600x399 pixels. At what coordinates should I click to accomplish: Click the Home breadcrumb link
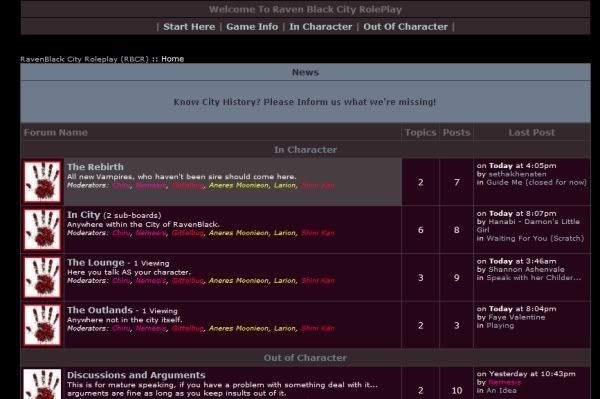[x=173, y=59]
